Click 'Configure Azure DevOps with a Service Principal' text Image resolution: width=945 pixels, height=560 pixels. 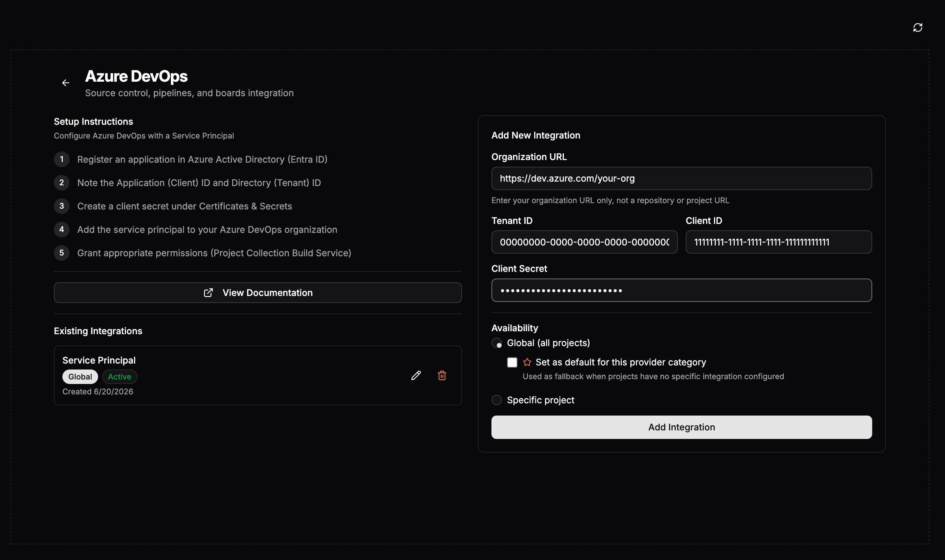[x=144, y=136]
